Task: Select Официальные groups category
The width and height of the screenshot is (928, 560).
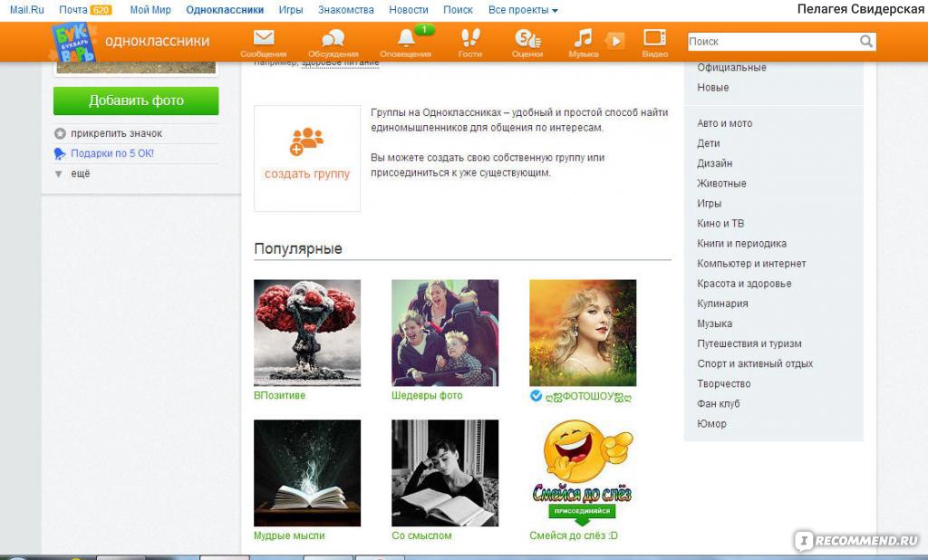Action: point(731,67)
